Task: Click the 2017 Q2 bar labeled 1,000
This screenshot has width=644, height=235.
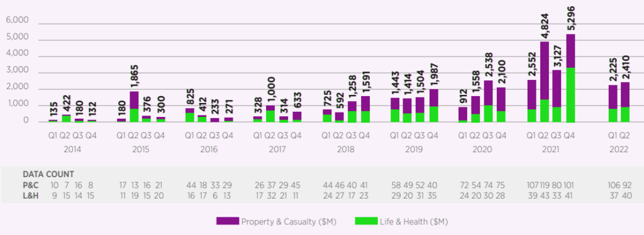Action: pos(270,114)
